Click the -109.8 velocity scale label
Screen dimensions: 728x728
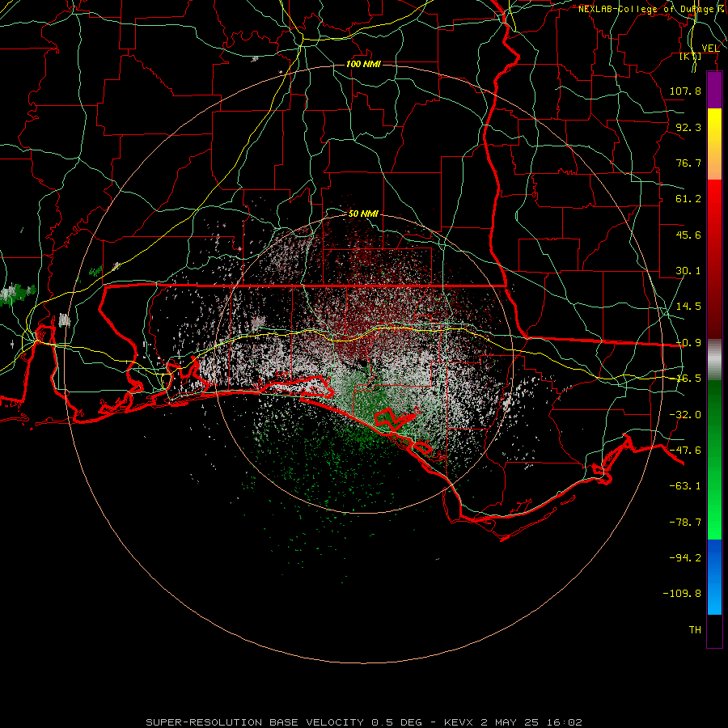682,594
